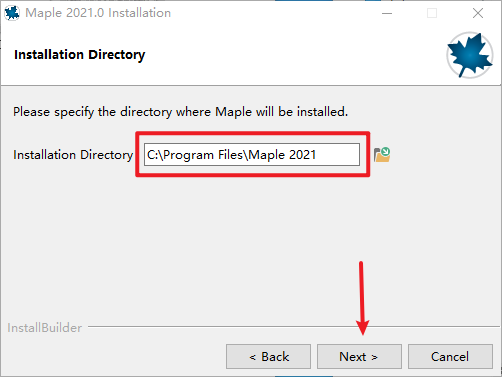Click the grayed-out maximize window button
The image size is (502, 377).
point(432,13)
